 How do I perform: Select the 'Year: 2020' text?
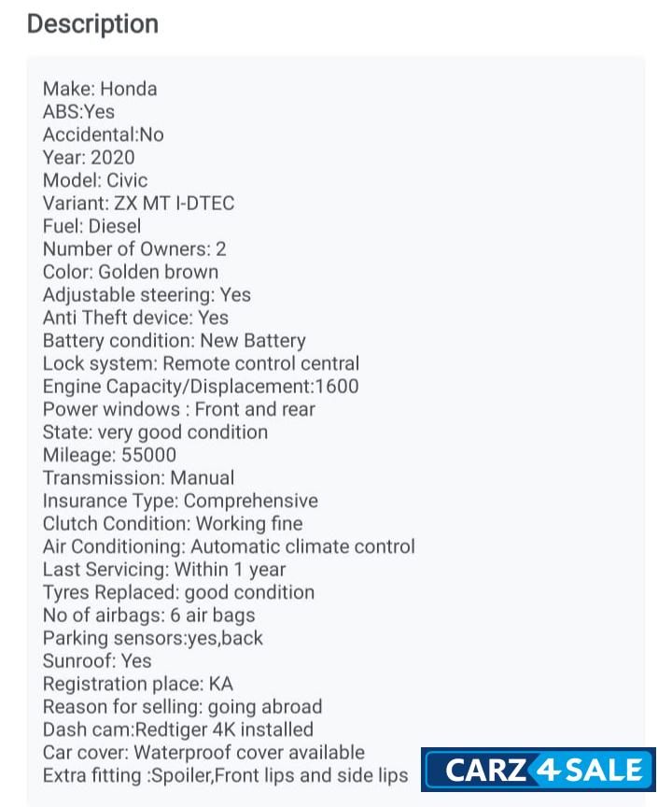(89, 158)
